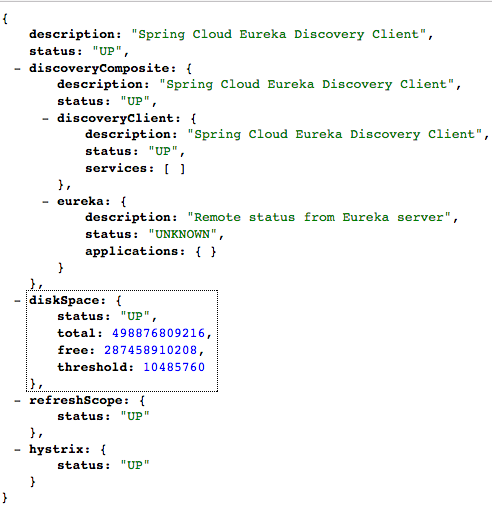Click the applications empty object value

[x=206, y=252]
